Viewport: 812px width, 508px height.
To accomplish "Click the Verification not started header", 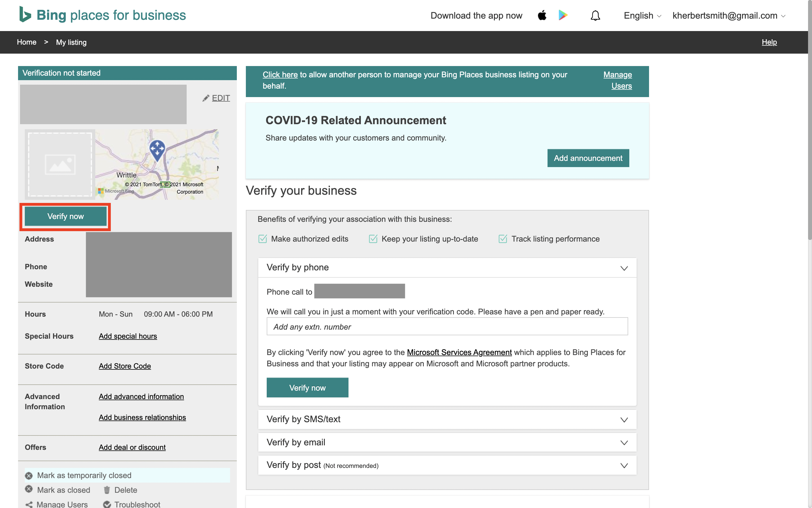I will (x=127, y=73).
